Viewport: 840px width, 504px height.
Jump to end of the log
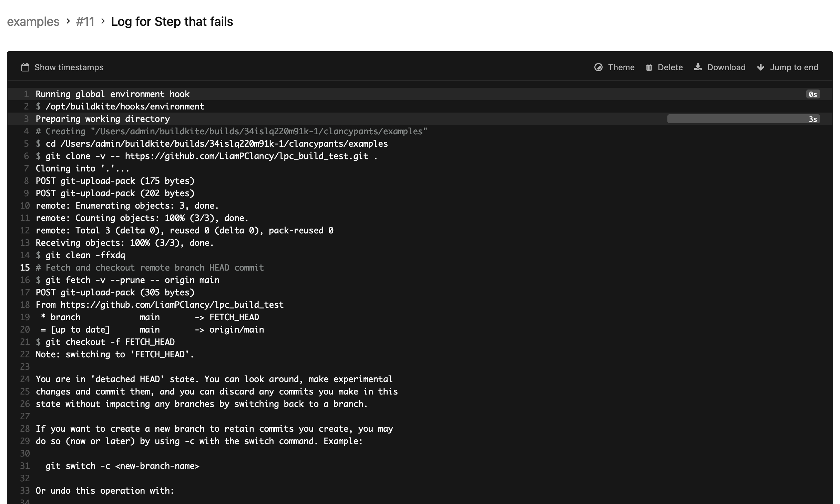tap(793, 67)
